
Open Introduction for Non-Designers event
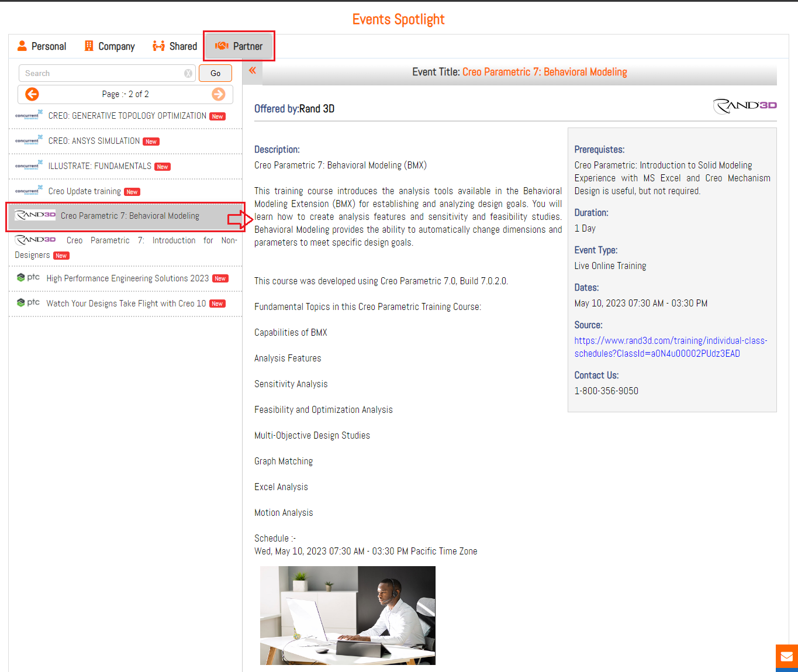tap(126, 247)
